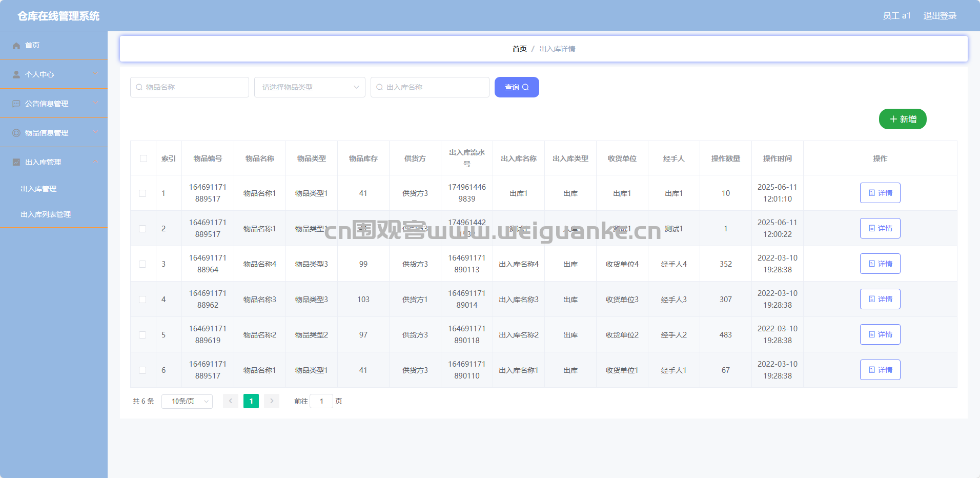The image size is (980, 478).
Task: Click the green 新增 button
Action: (x=903, y=119)
